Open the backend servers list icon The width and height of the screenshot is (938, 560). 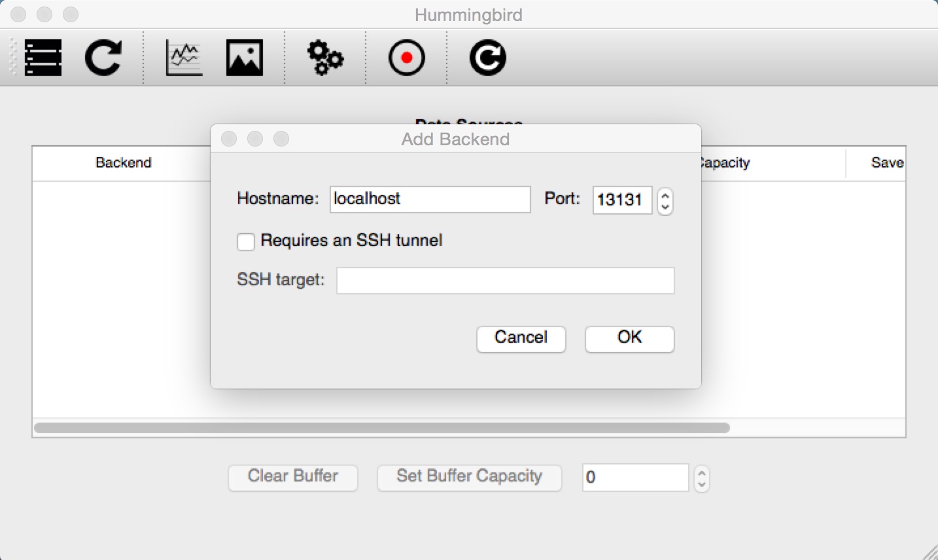pyautogui.click(x=43, y=58)
